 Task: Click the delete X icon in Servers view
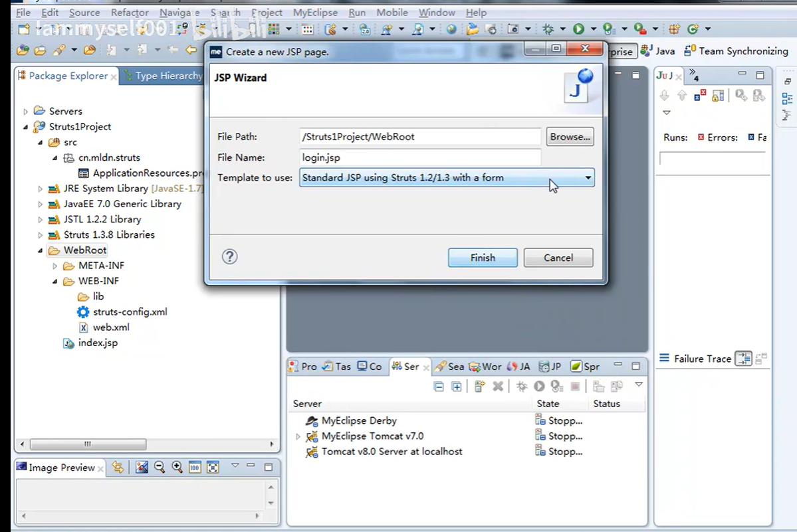[498, 387]
